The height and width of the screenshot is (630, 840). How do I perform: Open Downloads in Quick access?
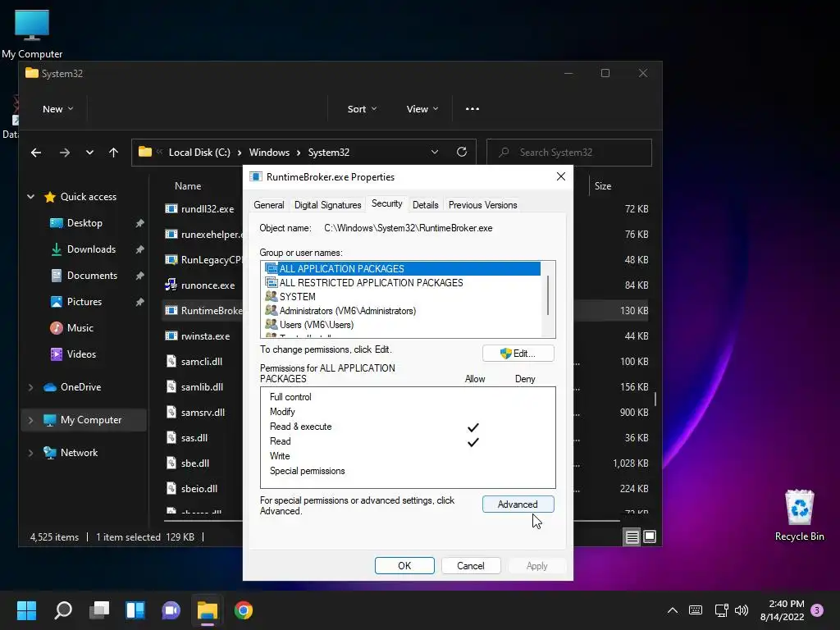click(x=90, y=249)
